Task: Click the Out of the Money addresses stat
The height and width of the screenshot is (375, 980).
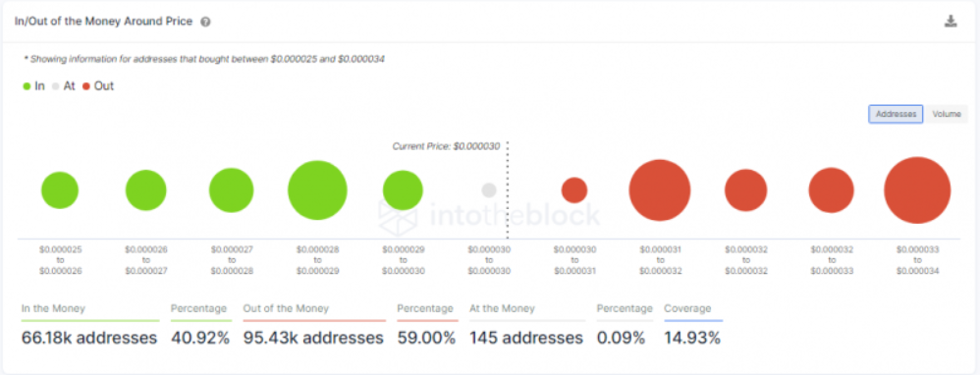Action: (313, 338)
